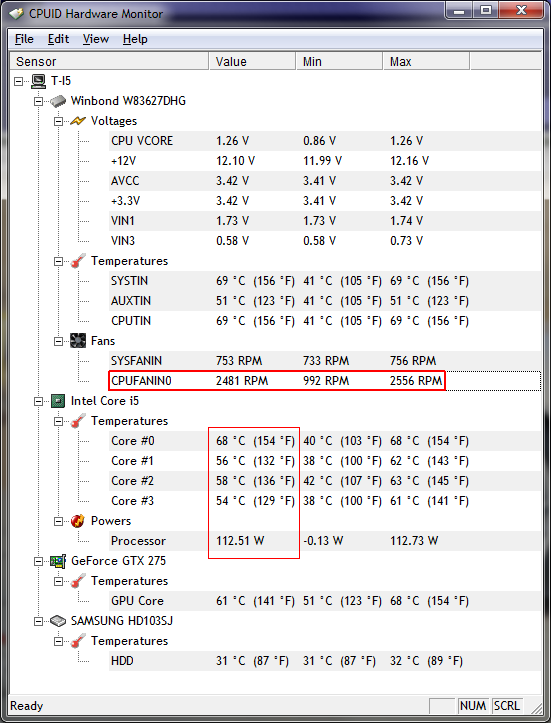
Task: Open the Help menu
Action: pyautogui.click(x=135, y=39)
